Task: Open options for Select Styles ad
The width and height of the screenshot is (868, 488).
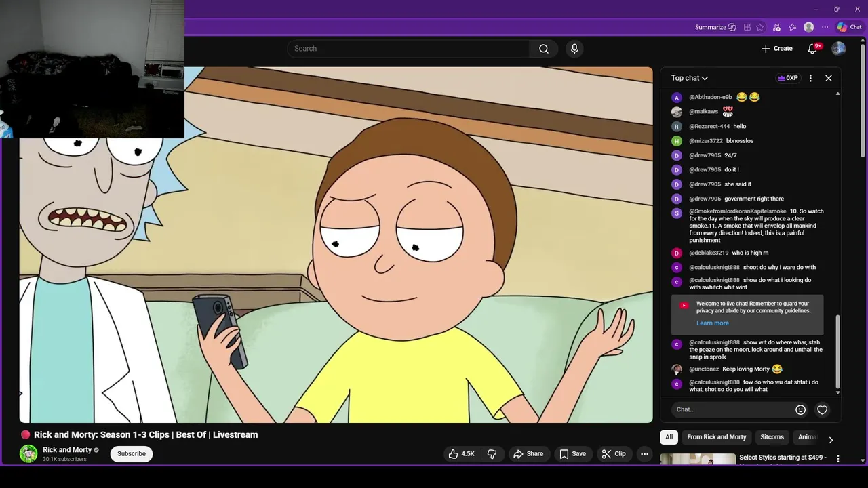Action: (837, 459)
